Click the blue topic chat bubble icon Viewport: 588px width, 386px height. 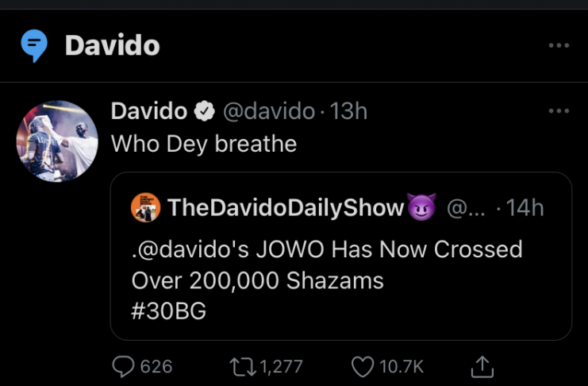click(34, 47)
